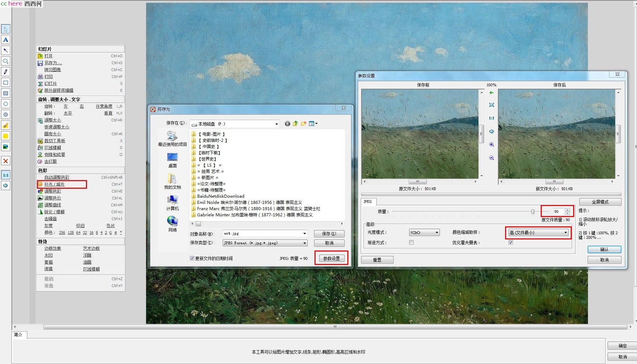Open the 保存类型 format dropdown

(x=305, y=243)
